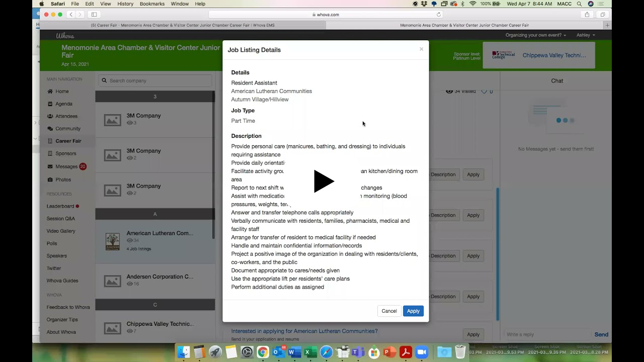Select the American Lutheran Communities company card
The width and height of the screenshot is (644, 362).
click(x=155, y=241)
